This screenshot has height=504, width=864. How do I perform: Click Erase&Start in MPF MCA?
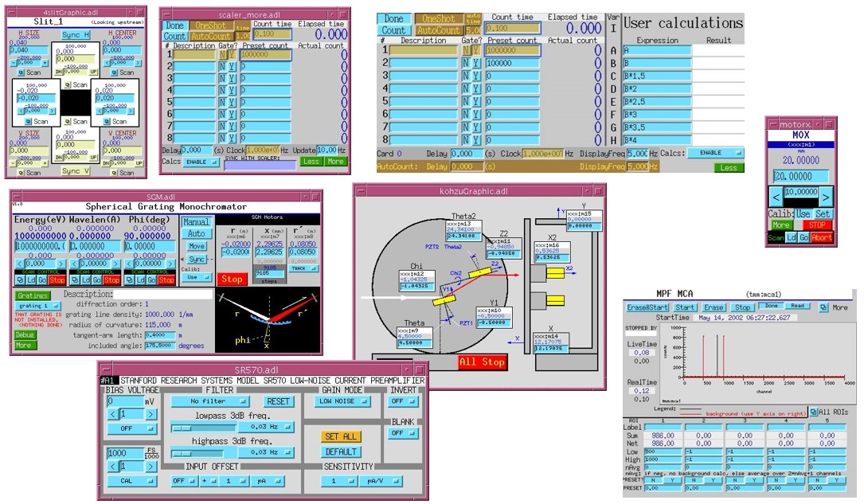click(x=647, y=308)
